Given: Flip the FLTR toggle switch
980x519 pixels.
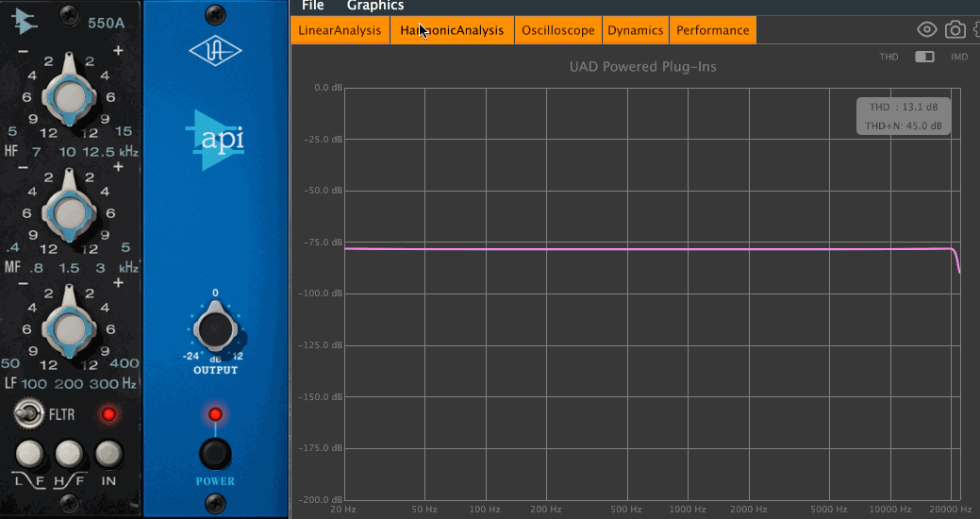Looking at the screenshot, I should pyautogui.click(x=28, y=413).
